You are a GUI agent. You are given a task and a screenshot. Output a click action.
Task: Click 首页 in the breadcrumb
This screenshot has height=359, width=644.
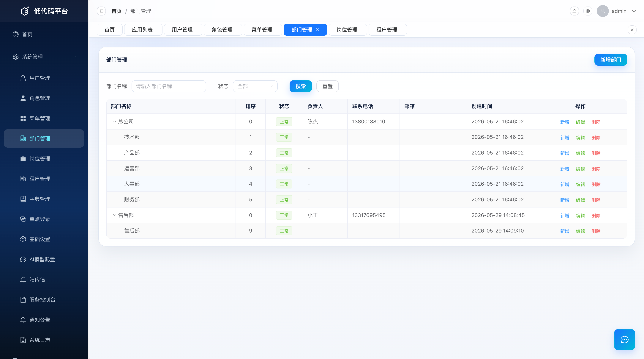pos(116,11)
